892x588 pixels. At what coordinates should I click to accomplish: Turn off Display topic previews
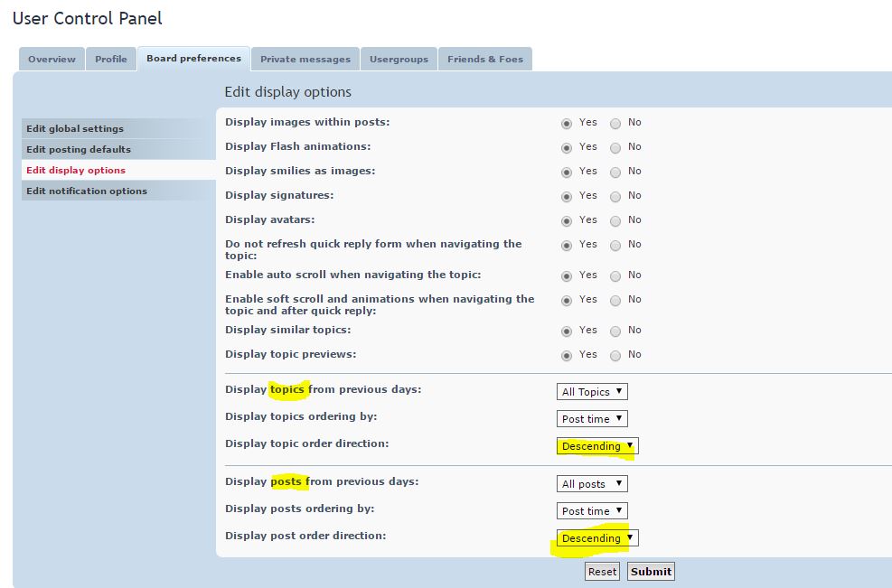[x=615, y=355]
